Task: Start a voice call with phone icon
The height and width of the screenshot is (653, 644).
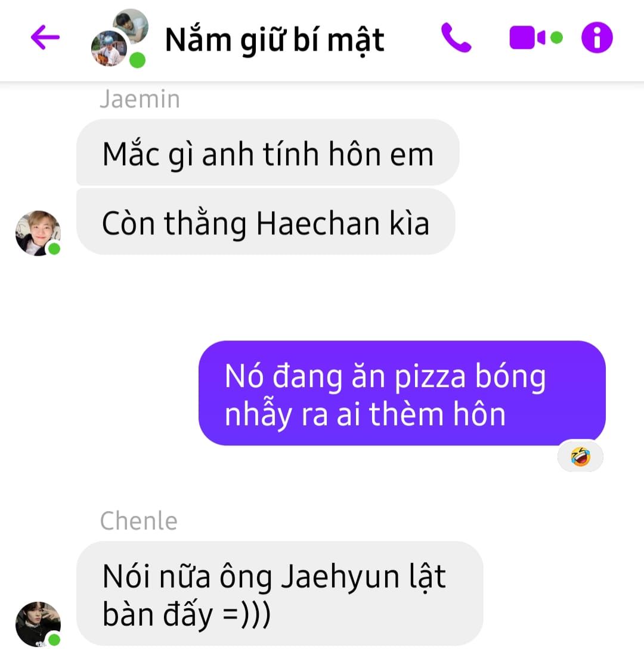Action: click(x=456, y=38)
